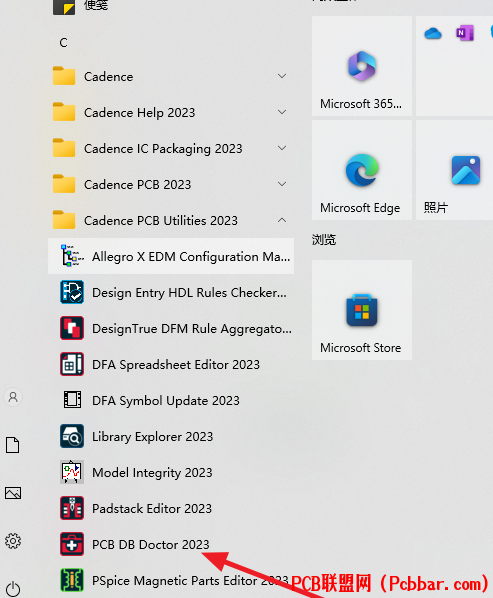Click the Cadence Help 2023 folder icon
This screenshot has width=493, height=598.
64,112
